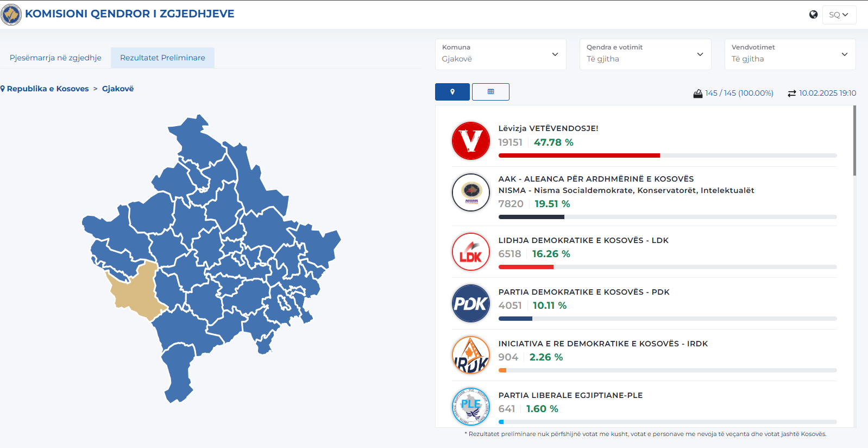The image size is (868, 448).
Task: Switch to map view button
Action: click(452, 92)
